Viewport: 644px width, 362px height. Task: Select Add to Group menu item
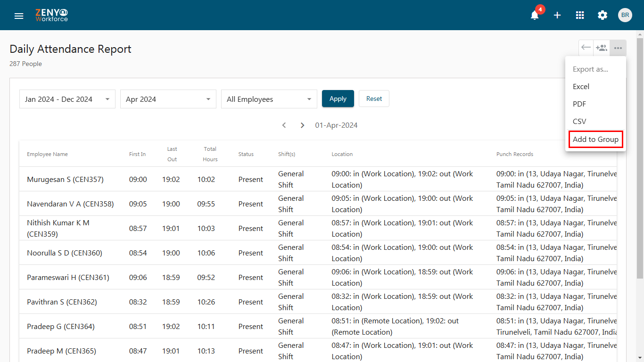click(595, 140)
